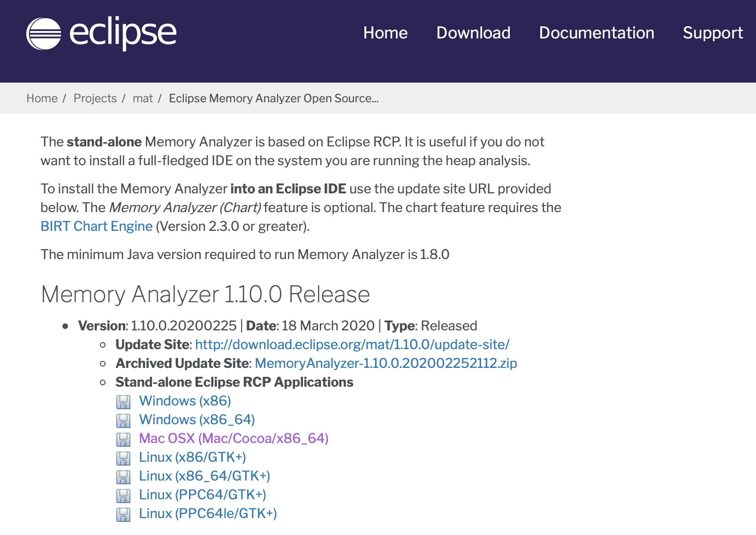Go to mat in the breadcrumb
This screenshot has height=535, width=756.
(143, 98)
